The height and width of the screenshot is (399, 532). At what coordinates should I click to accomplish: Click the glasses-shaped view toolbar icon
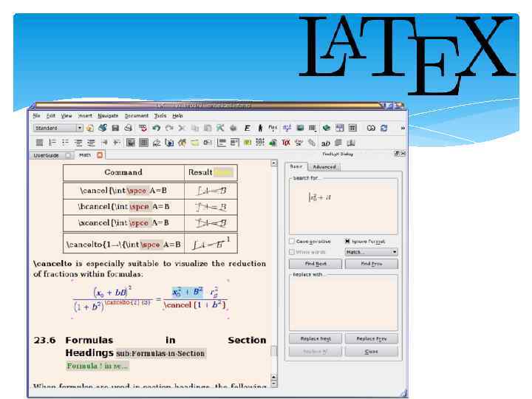371,129
